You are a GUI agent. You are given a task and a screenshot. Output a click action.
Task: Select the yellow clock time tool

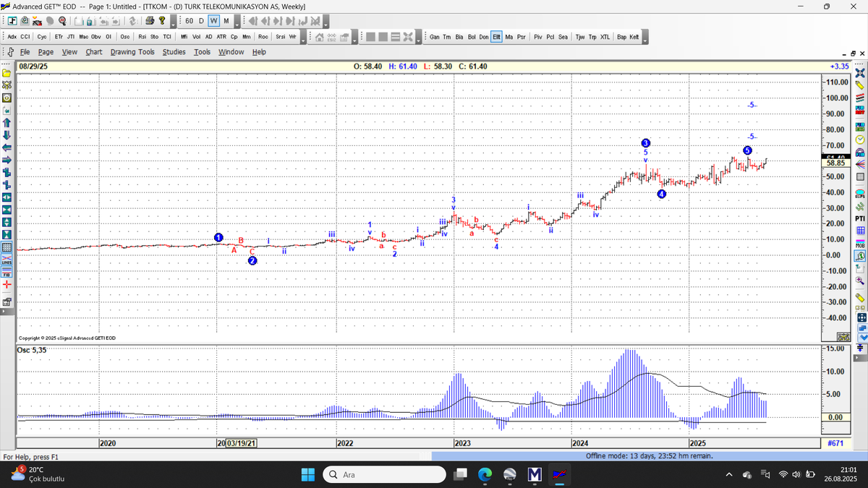860,138
